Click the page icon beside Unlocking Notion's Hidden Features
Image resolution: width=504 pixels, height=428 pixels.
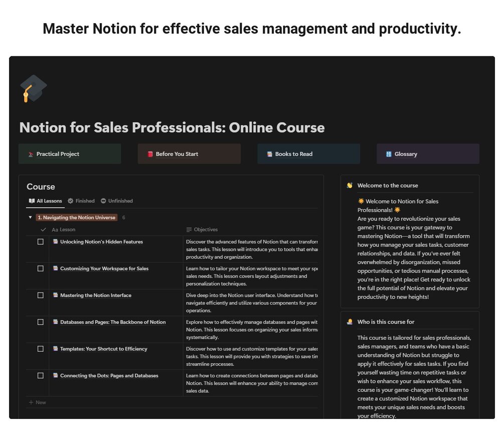[x=55, y=241]
